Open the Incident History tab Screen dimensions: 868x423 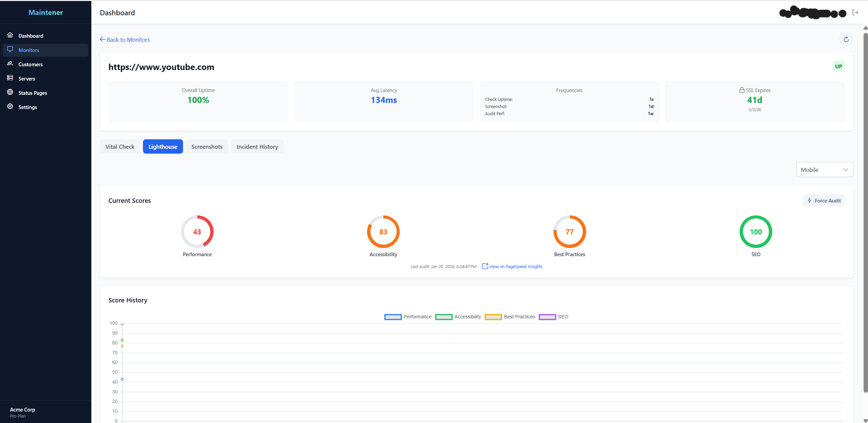point(257,146)
